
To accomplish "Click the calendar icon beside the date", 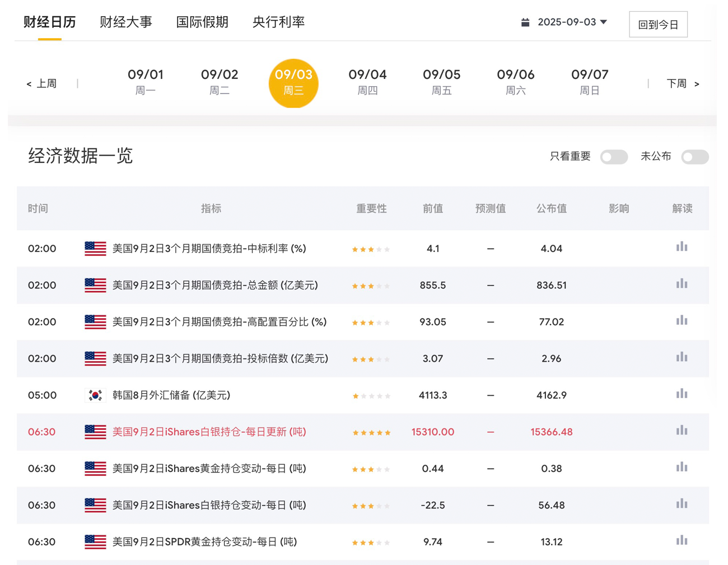I will point(525,22).
